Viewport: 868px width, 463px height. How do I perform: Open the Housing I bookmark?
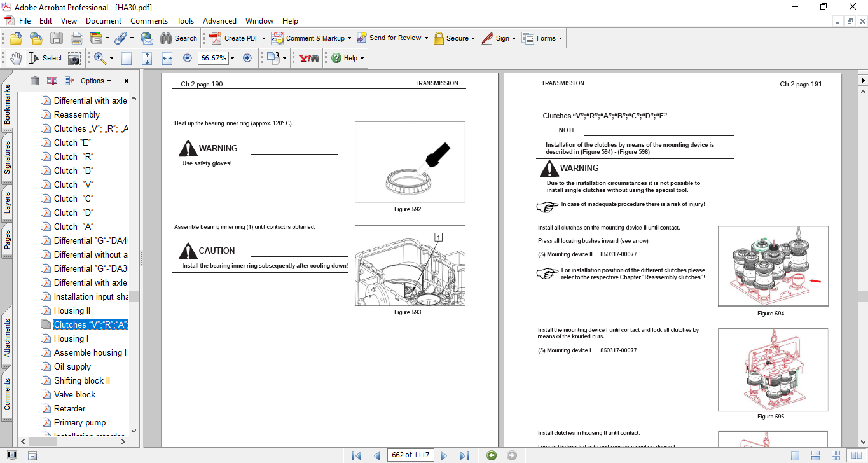[71, 338]
